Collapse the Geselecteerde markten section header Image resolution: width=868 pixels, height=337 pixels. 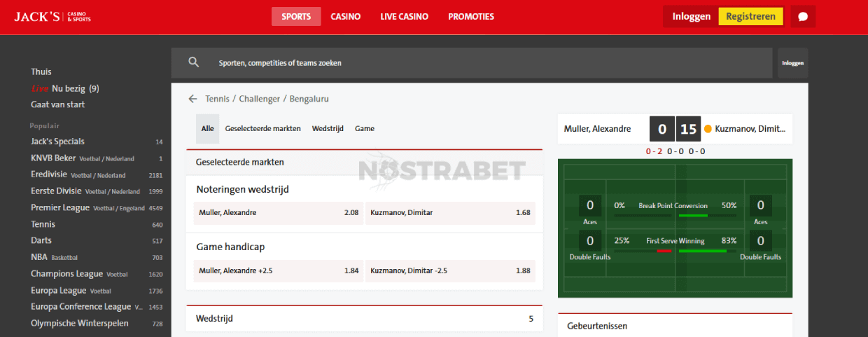364,162
